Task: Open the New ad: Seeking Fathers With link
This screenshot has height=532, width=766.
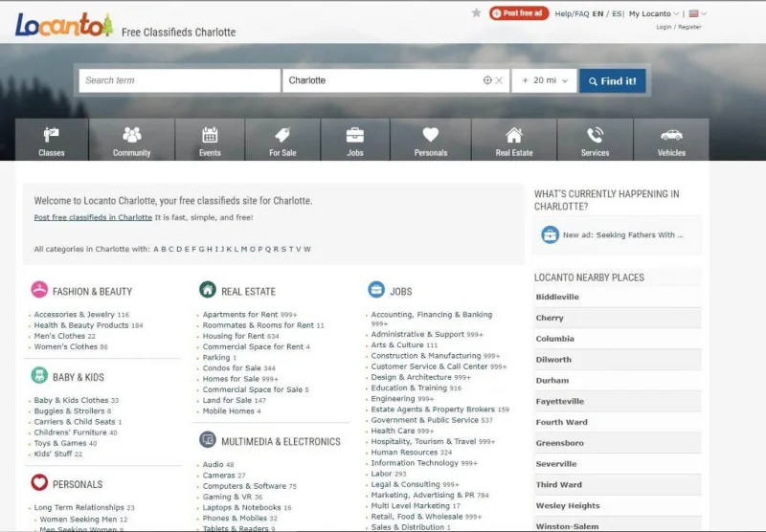Action: (x=623, y=234)
